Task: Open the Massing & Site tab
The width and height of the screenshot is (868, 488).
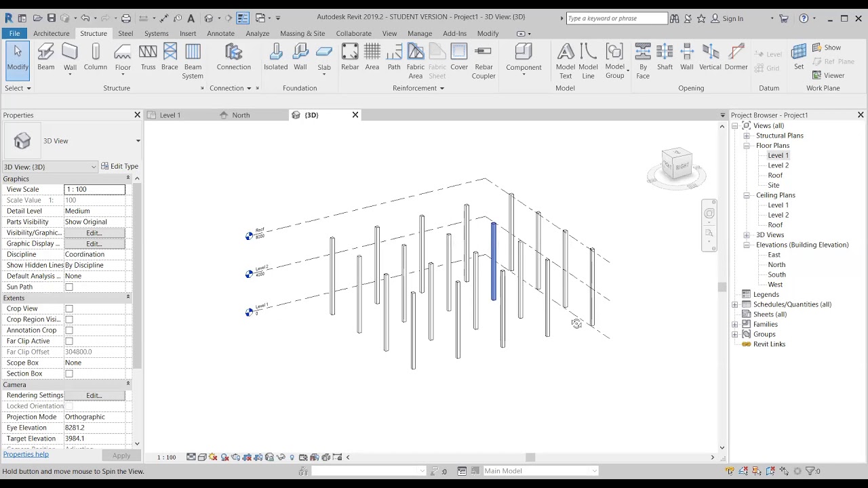Action: (x=302, y=33)
